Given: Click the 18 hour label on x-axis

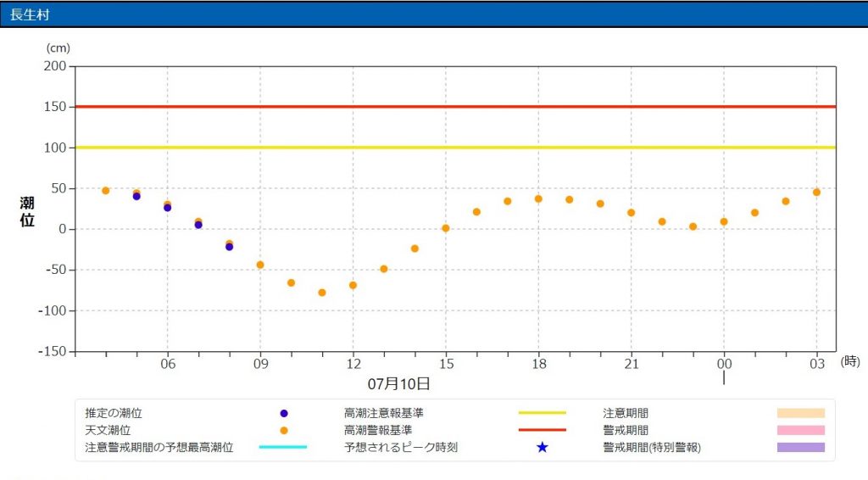Looking at the screenshot, I should coord(538,364).
